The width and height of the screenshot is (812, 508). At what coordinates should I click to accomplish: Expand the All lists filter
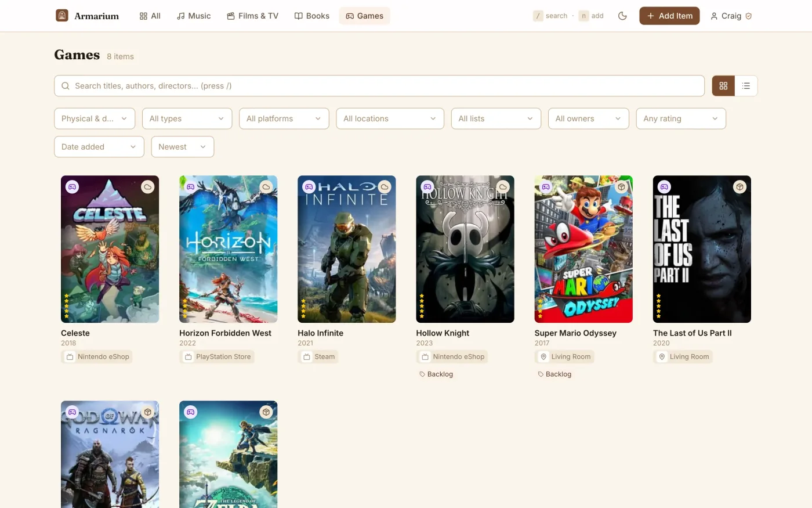496,118
